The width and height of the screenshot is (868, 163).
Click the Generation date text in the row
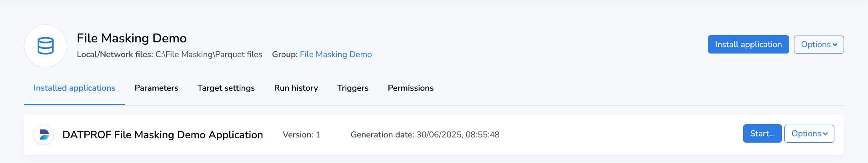425,135
